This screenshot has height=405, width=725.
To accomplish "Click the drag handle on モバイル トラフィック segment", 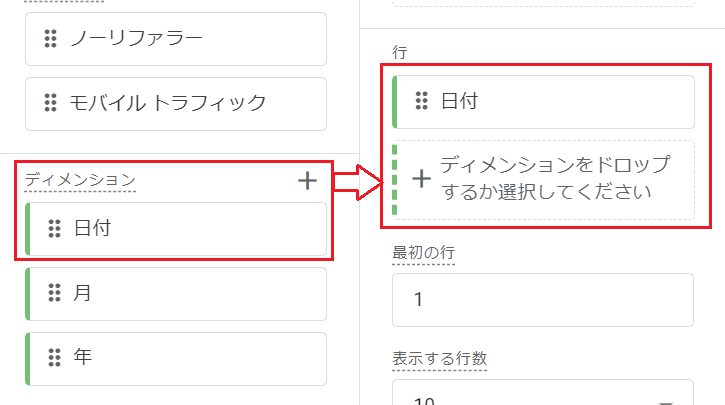I will tap(50, 103).
